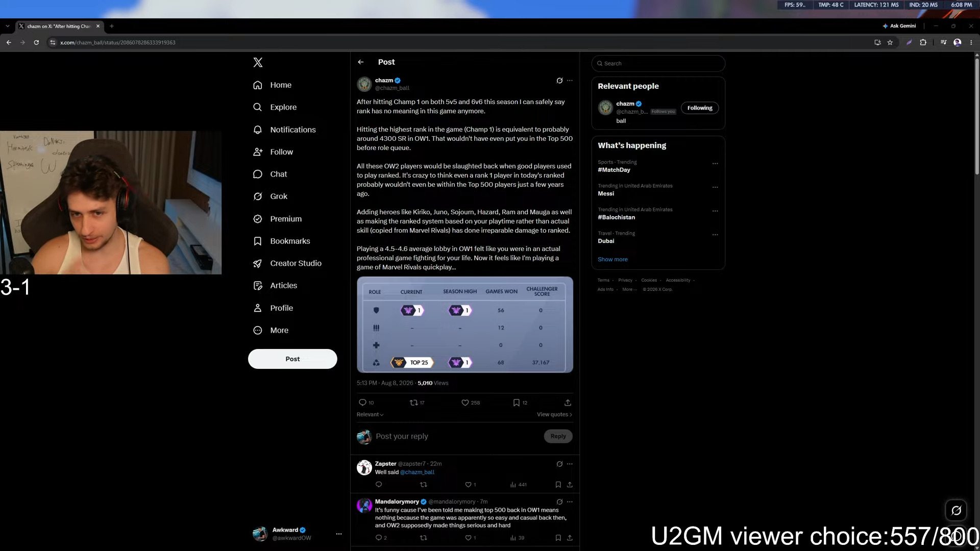The image size is (980, 551).
Task: Open more options on Mandalorymory's reply
Action: tap(570, 502)
